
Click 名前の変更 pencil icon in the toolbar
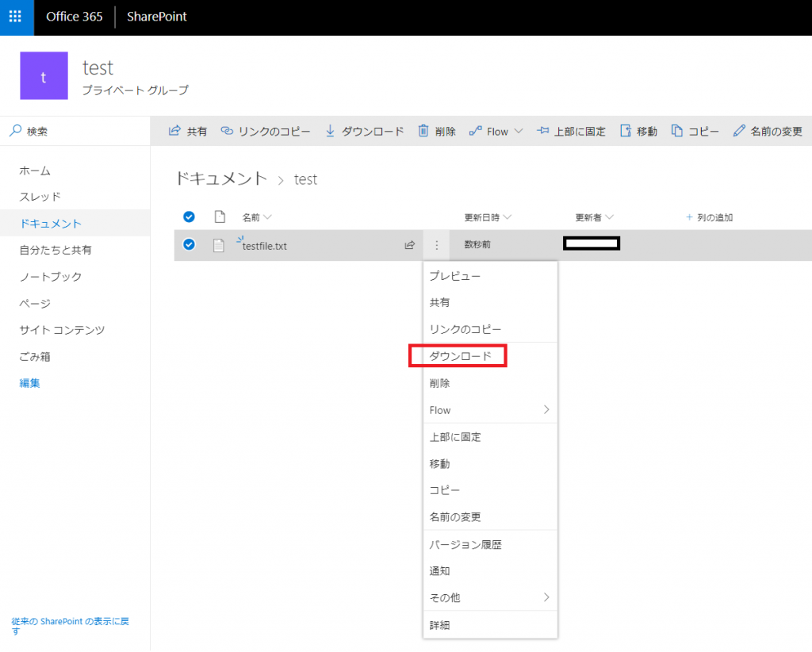[739, 131]
